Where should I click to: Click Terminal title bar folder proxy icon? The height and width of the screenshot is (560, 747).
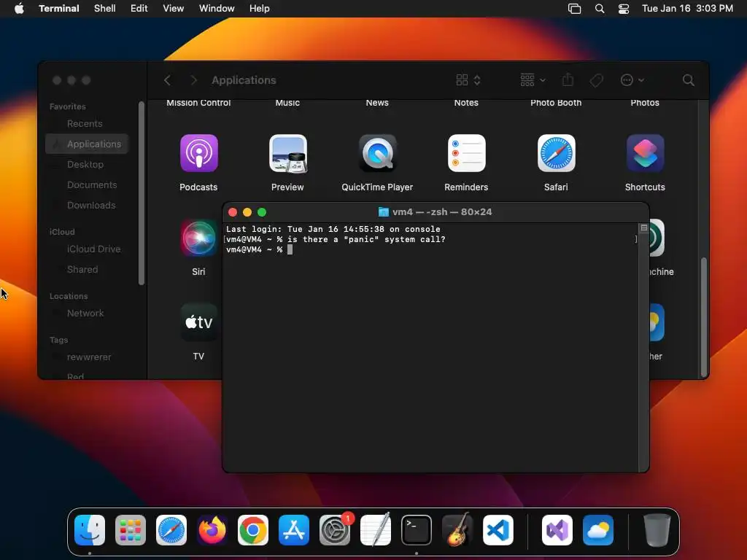(x=384, y=212)
